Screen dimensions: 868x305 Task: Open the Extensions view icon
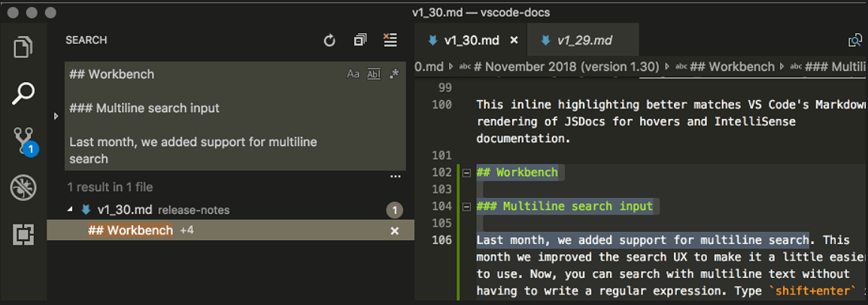click(23, 234)
